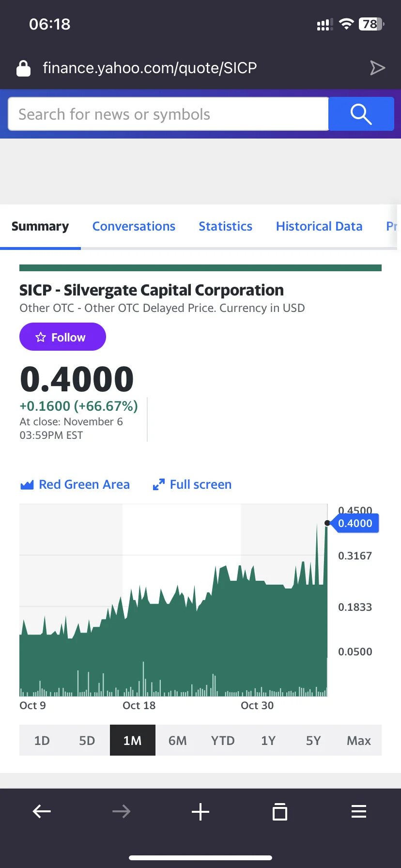Tap the browser forward arrow
Viewport: 401px width, 868px height.
click(x=121, y=811)
